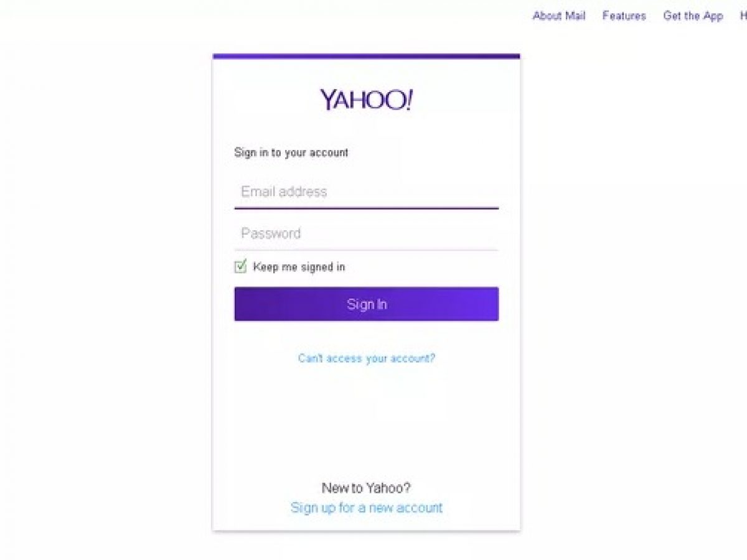Image resolution: width=747 pixels, height=560 pixels.
Task: Uncheck the Keep me signed in checkbox
Action: click(240, 267)
